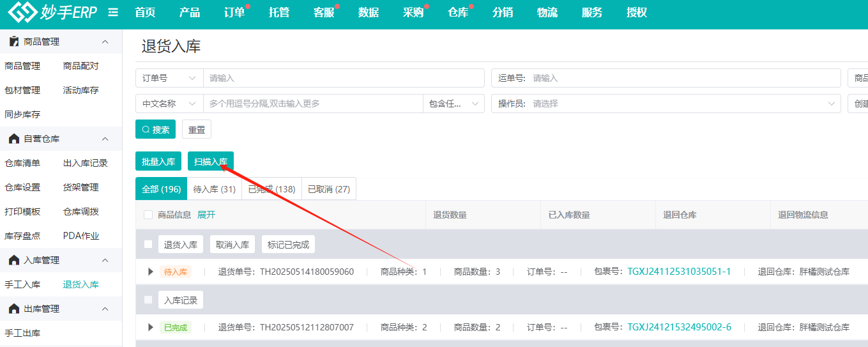Viewport: 868px width, 347px height.
Task: Open package link TGXJ24121532495002-6
Action: pyautogui.click(x=679, y=327)
